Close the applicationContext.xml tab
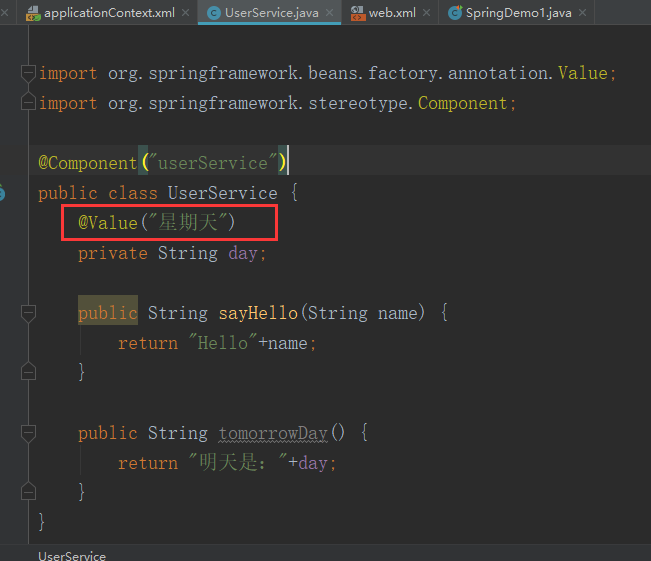651x561 pixels. (x=186, y=13)
